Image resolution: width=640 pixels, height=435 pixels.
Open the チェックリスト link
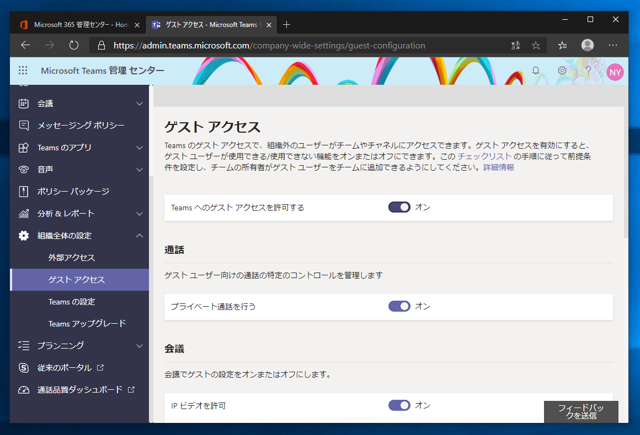click(484, 156)
